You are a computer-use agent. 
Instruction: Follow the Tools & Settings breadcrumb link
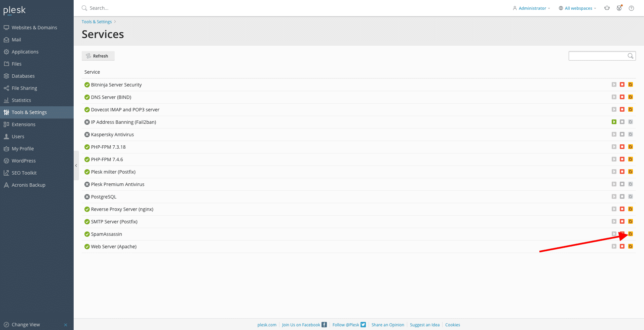pyautogui.click(x=97, y=22)
